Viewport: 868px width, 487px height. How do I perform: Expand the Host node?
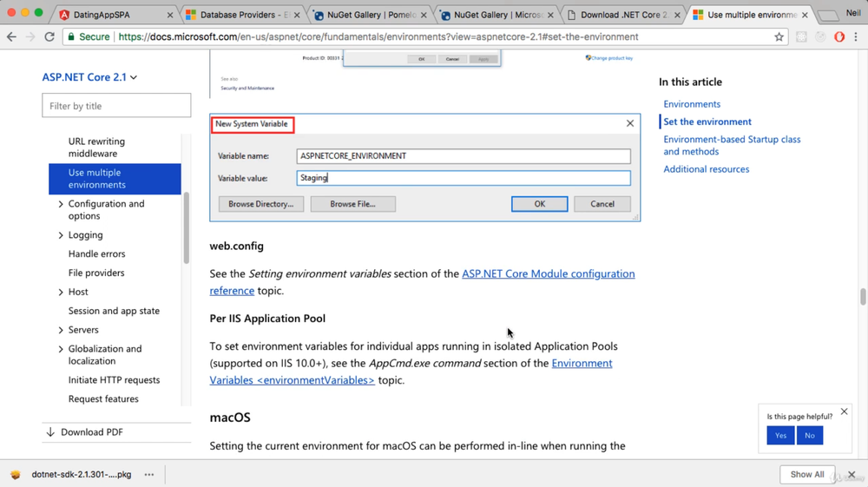tap(61, 293)
